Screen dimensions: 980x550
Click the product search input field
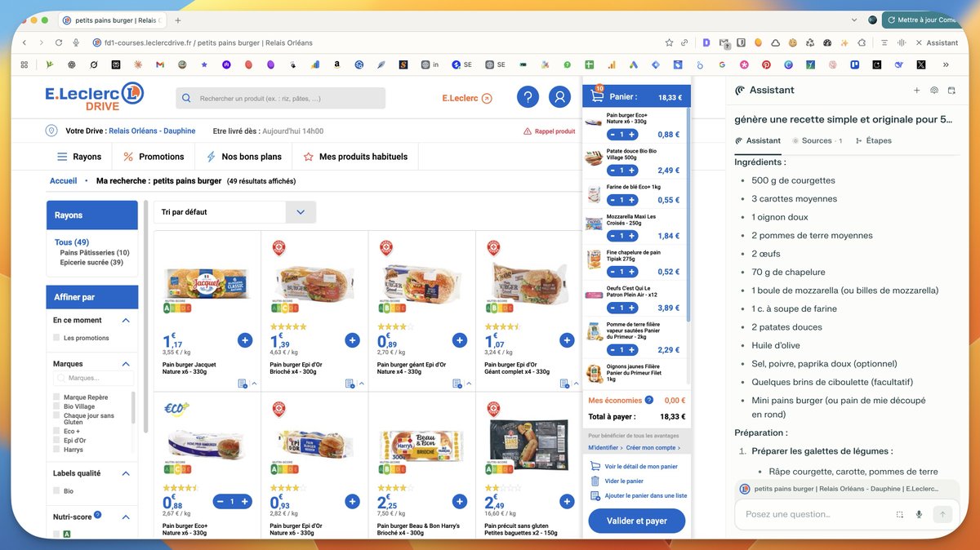(x=280, y=99)
